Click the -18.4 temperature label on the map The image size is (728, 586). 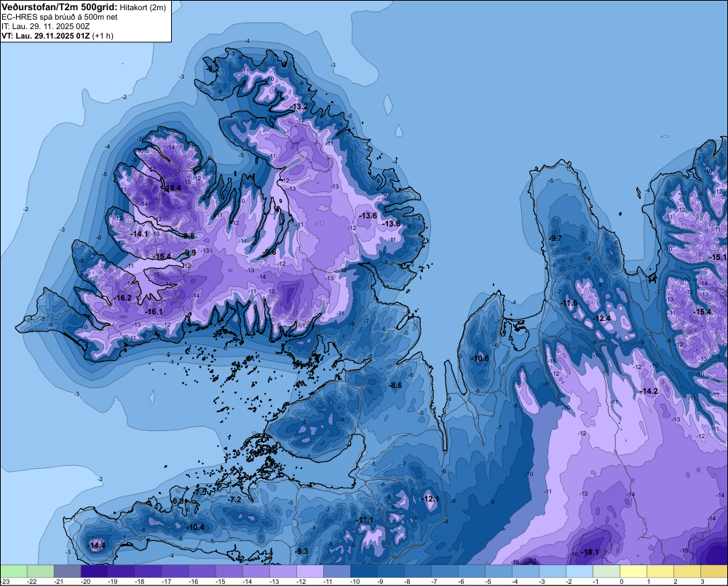173,188
